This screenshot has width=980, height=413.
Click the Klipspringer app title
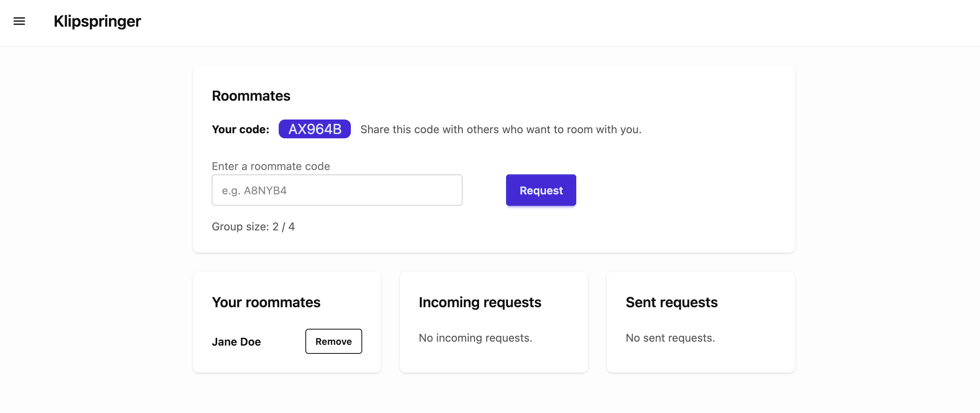pos(97,22)
